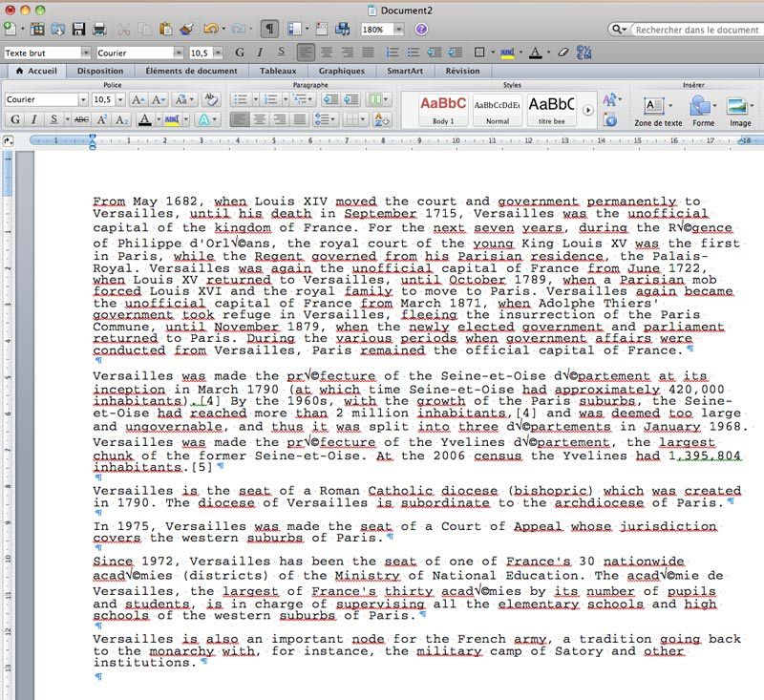764x700 pixels.
Task: Toggle bold (G) in the ribbon
Action: 13,119
